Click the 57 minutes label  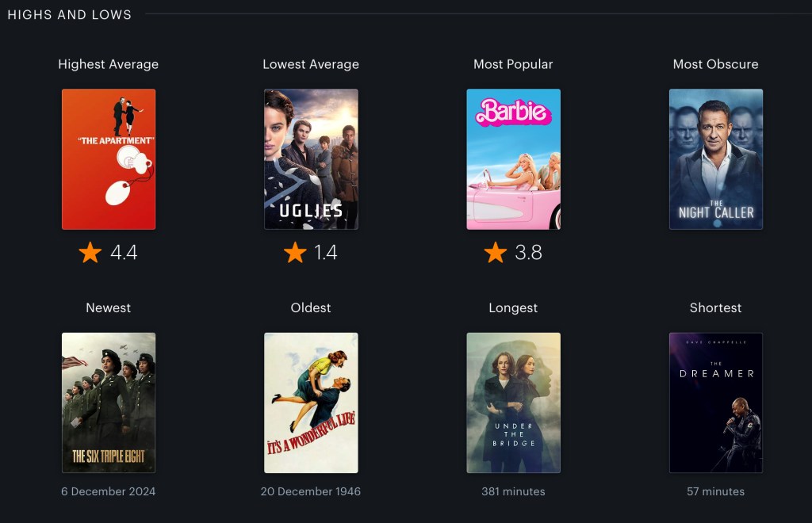pos(716,491)
